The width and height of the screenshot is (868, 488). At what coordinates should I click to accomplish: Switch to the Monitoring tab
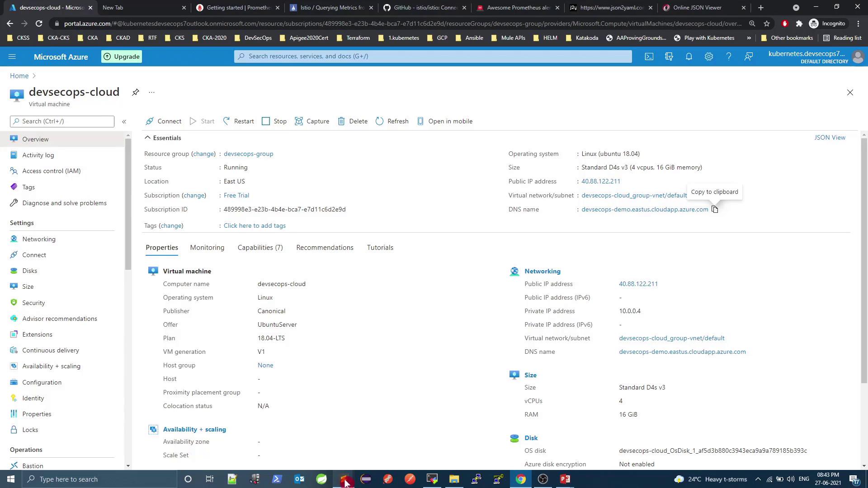coord(207,248)
